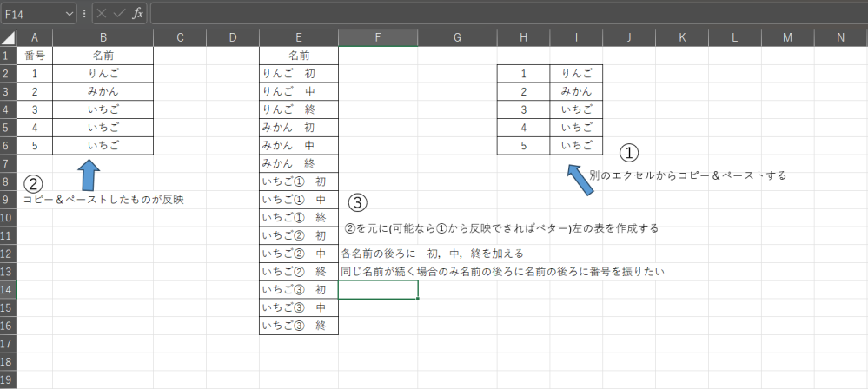This screenshot has width=868, height=389.
Task: Click the Select All corner triangle
Action: (x=9, y=37)
